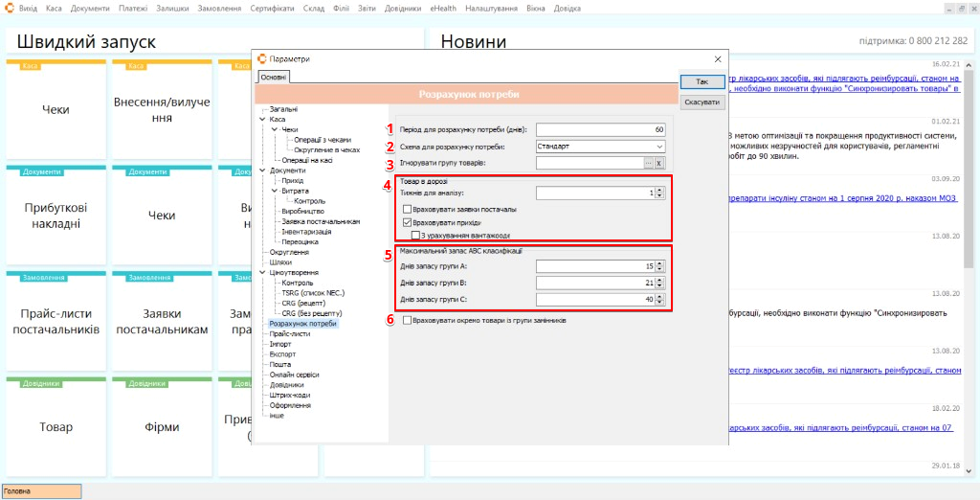This screenshot has height=500, width=980.
Task: Open the Залишки menu
Action: pyautogui.click(x=172, y=9)
